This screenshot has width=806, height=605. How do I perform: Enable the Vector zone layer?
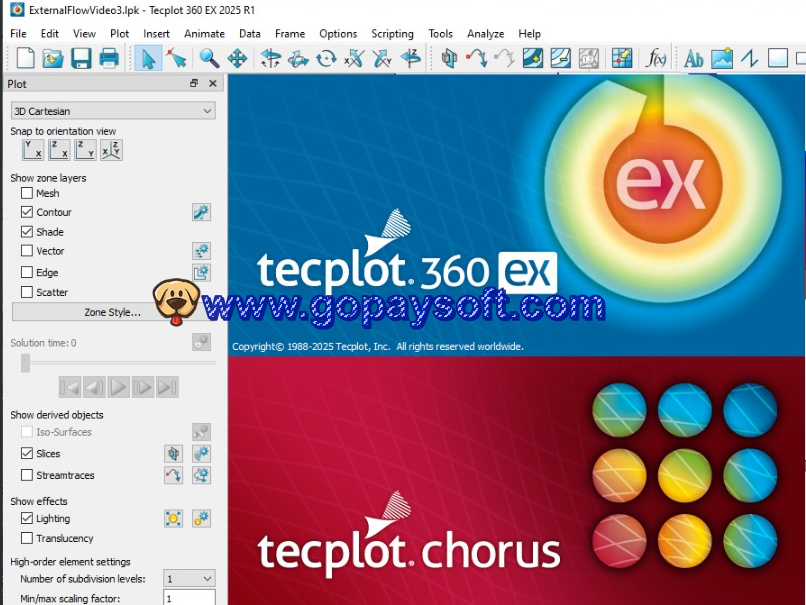point(27,250)
